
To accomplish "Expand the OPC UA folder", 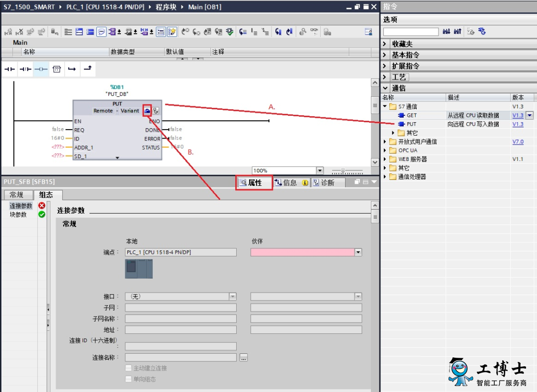I will point(385,150).
